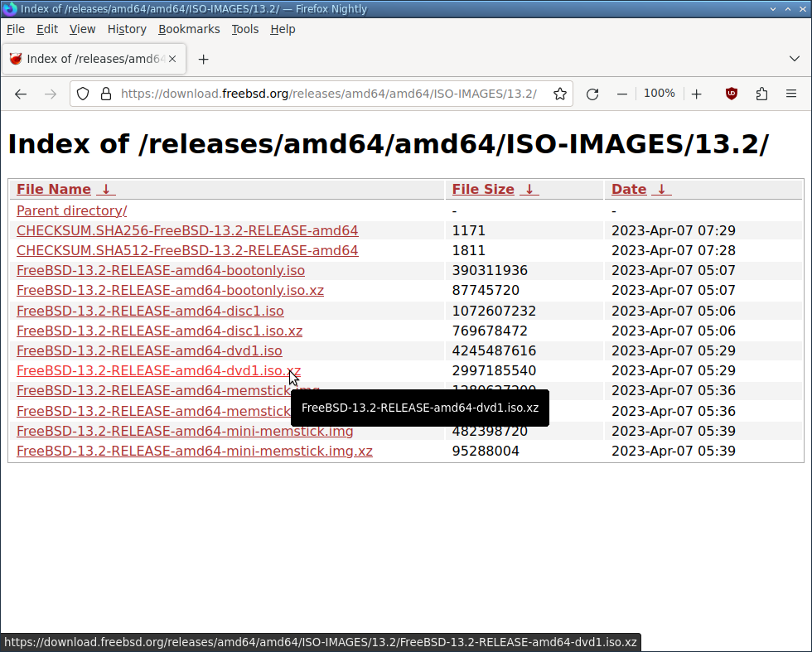Open CHECKSUM.SHA512 file link

(187, 251)
